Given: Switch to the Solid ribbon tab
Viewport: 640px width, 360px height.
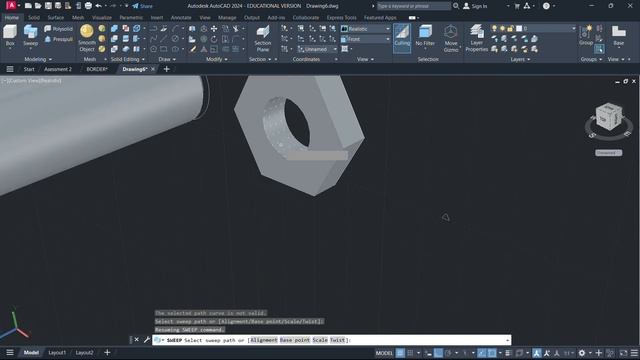Looking at the screenshot, I should click(34, 18).
